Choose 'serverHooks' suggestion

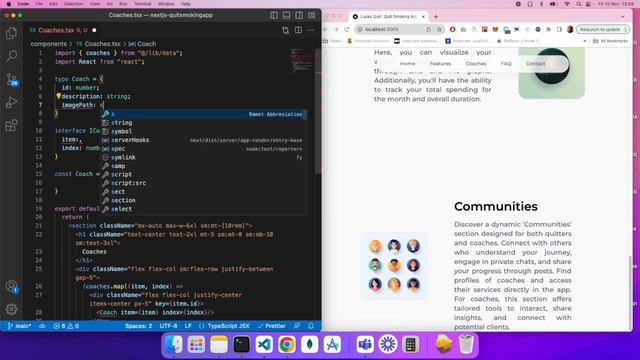point(204,140)
